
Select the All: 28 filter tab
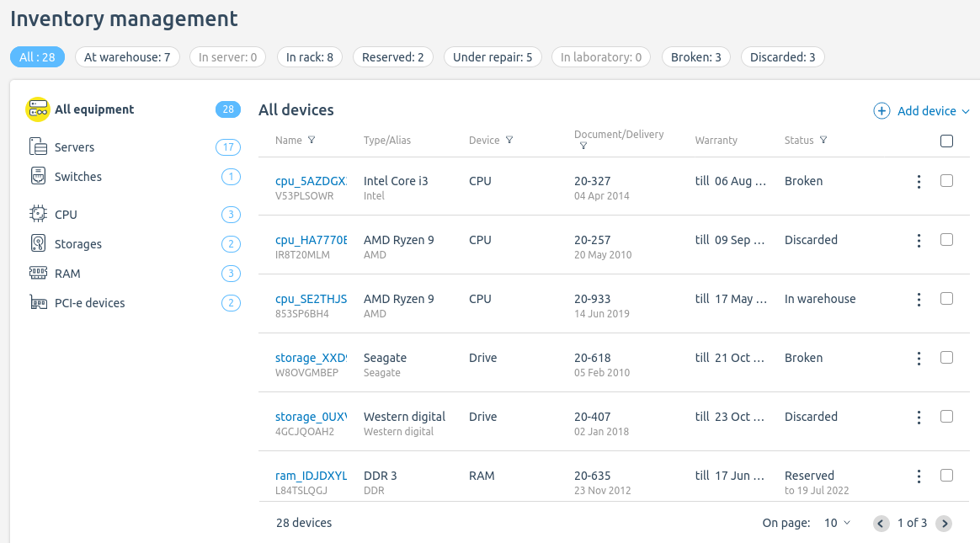[38, 57]
